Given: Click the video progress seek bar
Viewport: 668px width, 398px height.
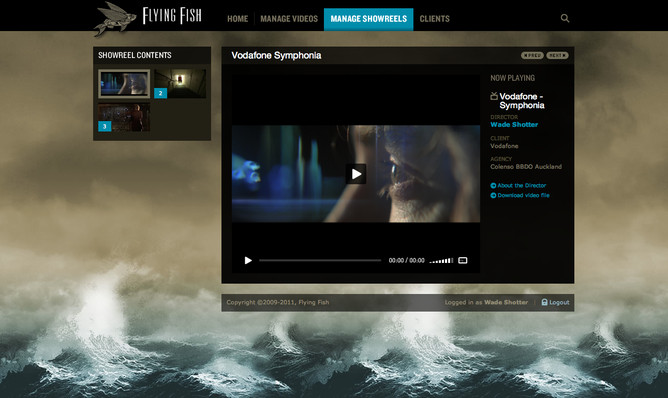Looking at the screenshot, I should pyautogui.click(x=320, y=260).
